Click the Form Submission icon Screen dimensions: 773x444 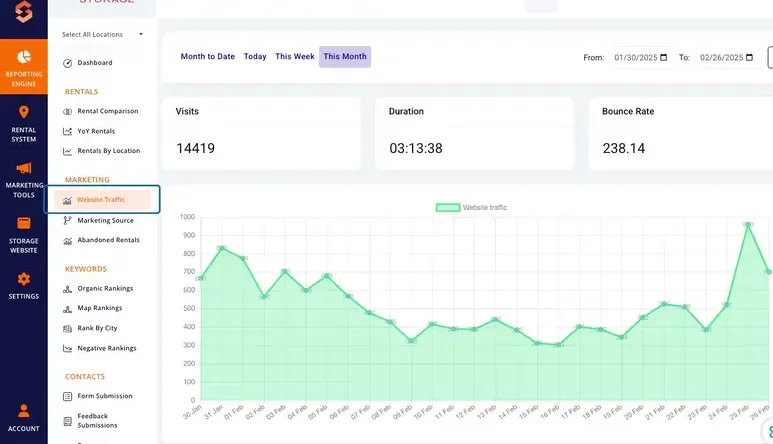coord(68,396)
